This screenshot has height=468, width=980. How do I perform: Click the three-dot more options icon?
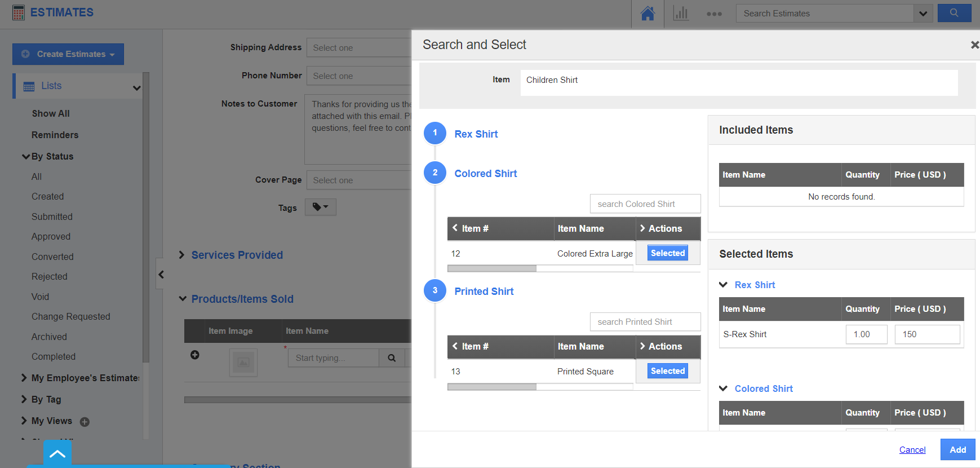714,14
